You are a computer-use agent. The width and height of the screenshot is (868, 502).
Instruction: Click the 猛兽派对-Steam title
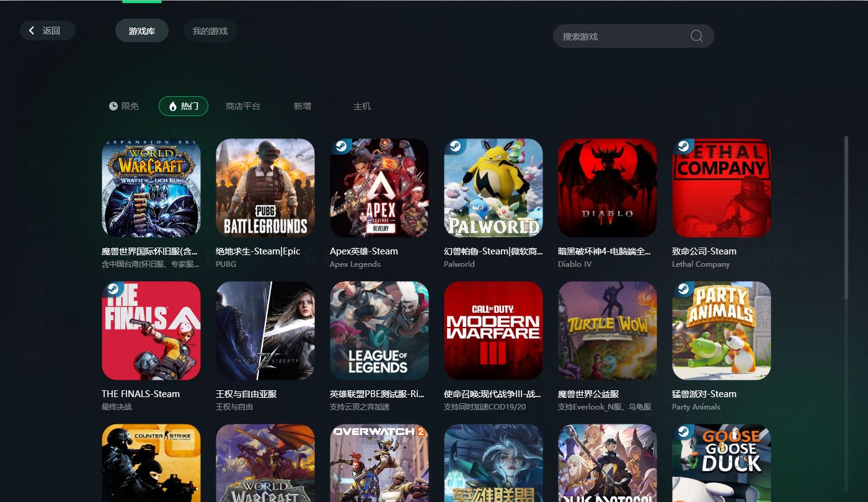pos(704,394)
